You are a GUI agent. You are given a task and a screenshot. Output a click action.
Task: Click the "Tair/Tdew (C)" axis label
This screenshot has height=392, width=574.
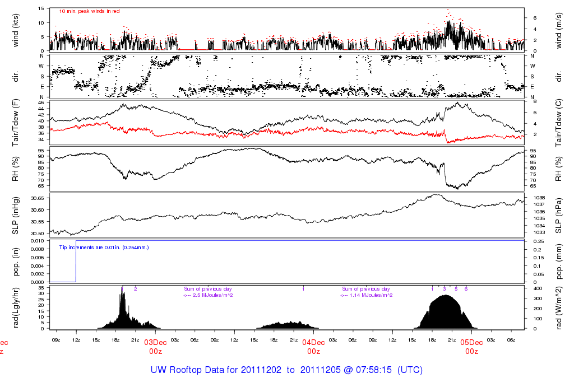tap(558, 123)
